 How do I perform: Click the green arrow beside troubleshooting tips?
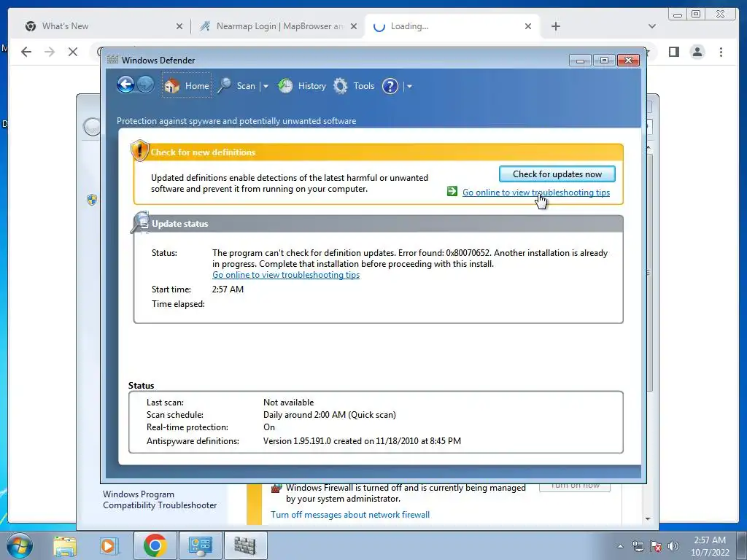point(452,192)
